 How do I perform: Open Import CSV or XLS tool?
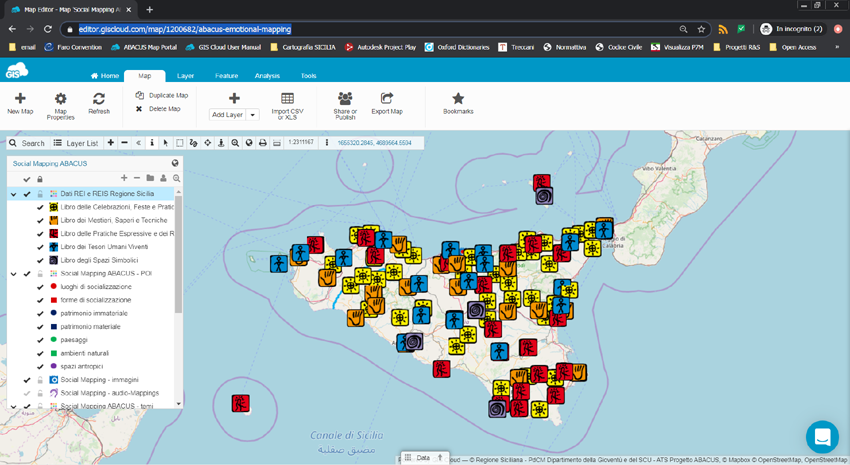pyautogui.click(x=287, y=106)
